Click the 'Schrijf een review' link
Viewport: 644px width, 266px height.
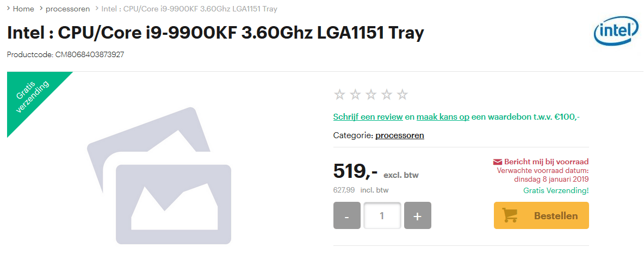click(368, 117)
